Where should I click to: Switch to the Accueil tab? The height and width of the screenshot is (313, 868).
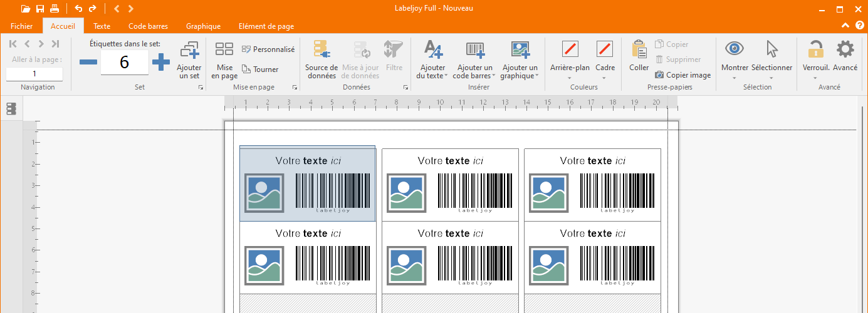click(x=63, y=26)
